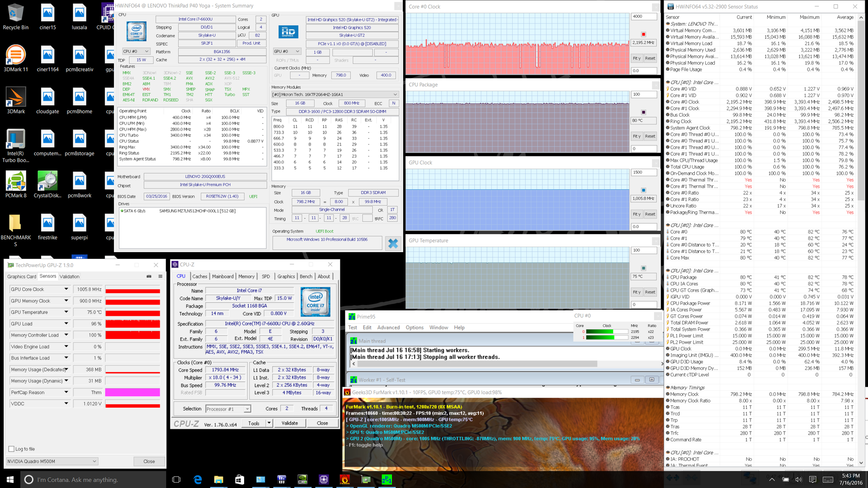Expand VDDC sensor dropdown in GPU-Z
Image resolution: width=868 pixels, height=488 pixels.
pyautogui.click(x=66, y=404)
